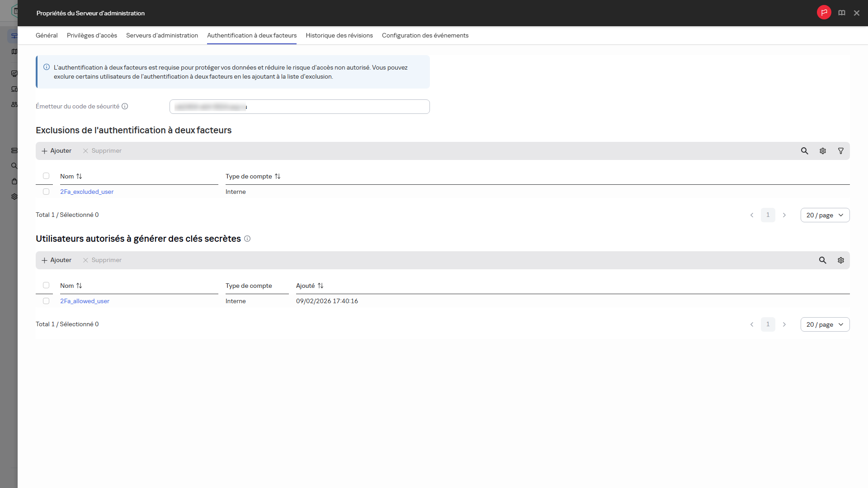Check the 2Fa_excluded_user row checkbox

[x=46, y=192]
